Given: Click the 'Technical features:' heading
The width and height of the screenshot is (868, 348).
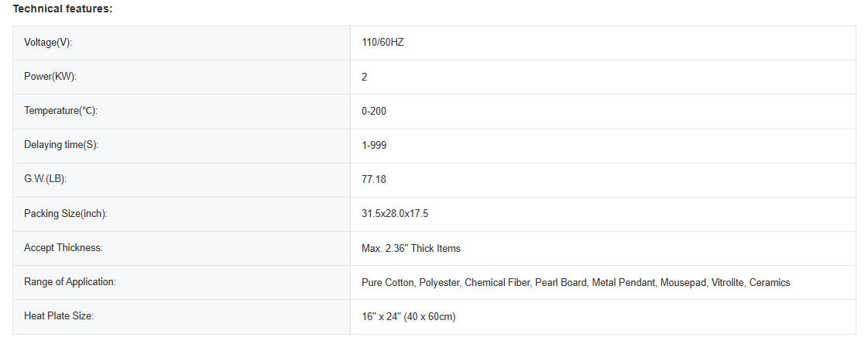Looking at the screenshot, I should (x=63, y=9).
